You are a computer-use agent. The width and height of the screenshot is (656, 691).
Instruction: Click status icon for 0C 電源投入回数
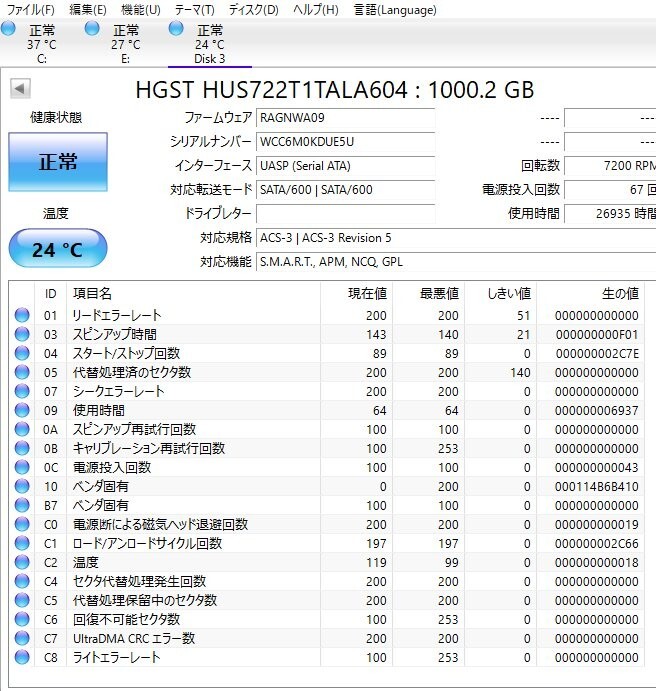click(22, 467)
